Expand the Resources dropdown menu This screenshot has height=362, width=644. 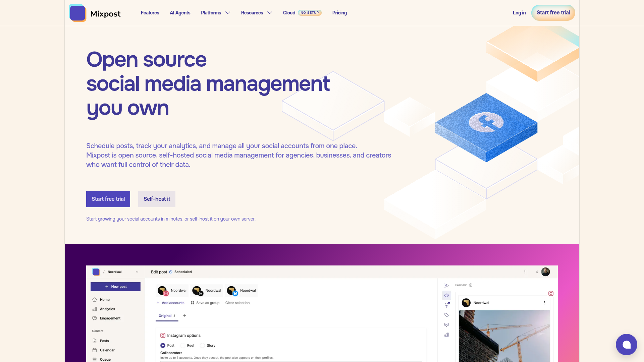point(256,13)
